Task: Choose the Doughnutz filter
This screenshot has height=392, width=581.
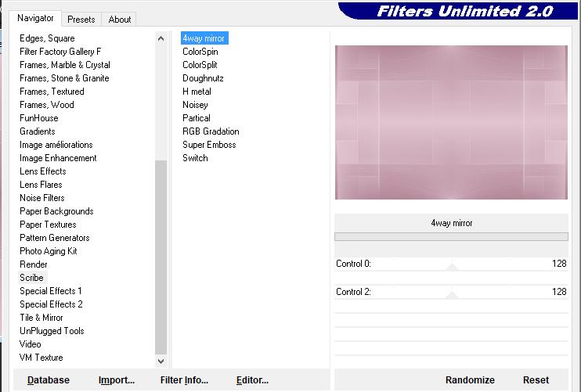Action: (203, 78)
